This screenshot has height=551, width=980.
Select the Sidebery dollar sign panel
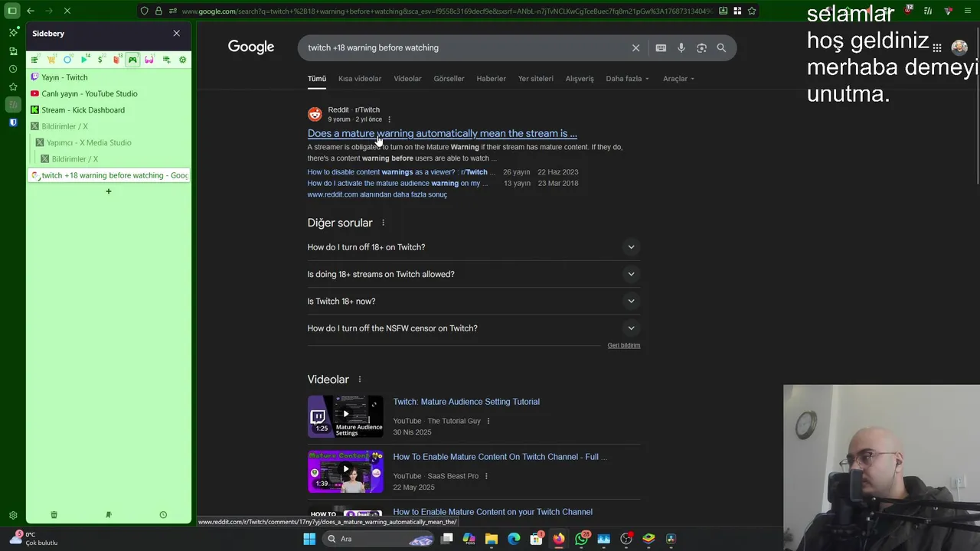pos(100,60)
